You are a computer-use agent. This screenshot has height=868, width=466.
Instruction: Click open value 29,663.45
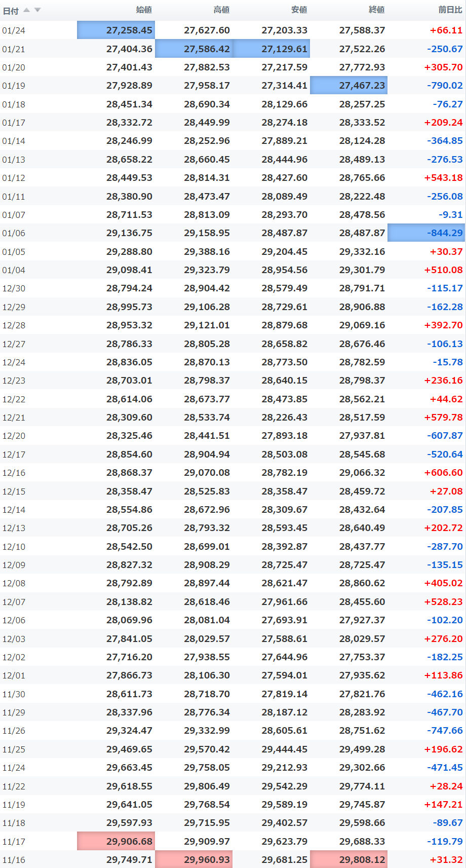129,768
